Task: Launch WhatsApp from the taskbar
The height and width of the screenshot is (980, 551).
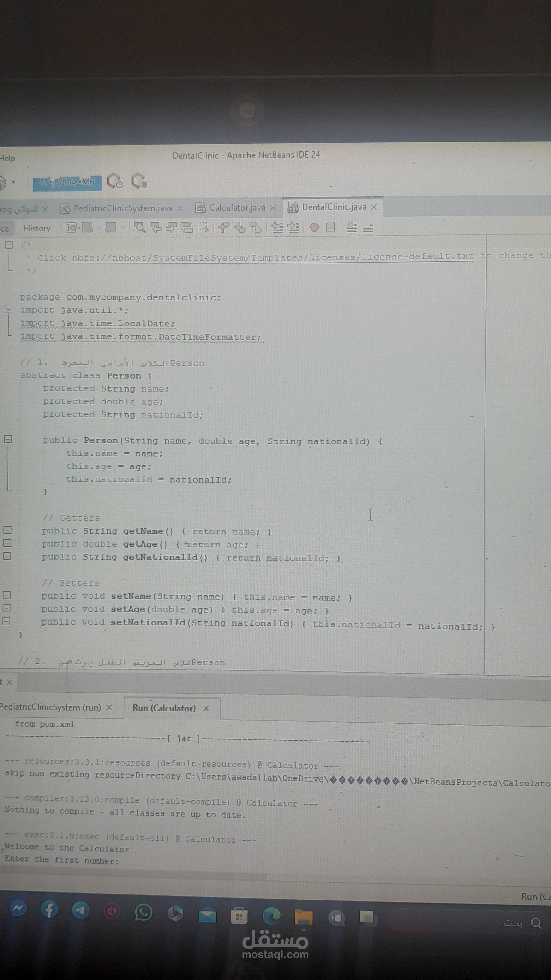Action: pyautogui.click(x=143, y=912)
